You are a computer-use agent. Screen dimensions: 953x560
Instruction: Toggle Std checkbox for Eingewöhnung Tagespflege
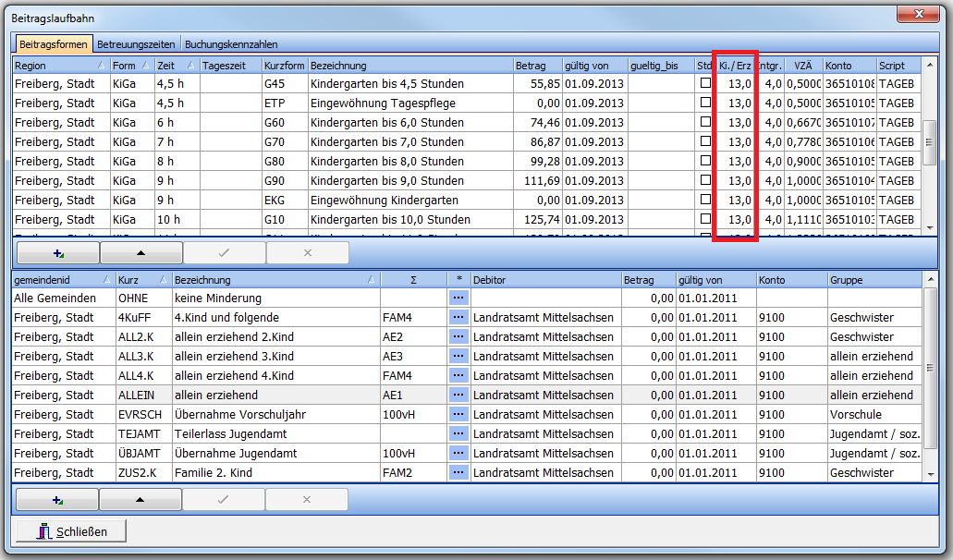(705, 103)
